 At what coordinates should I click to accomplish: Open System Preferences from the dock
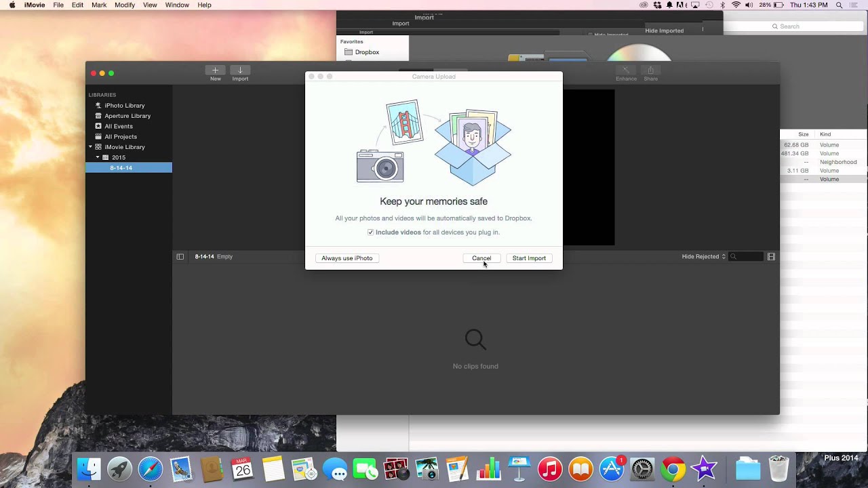642,469
